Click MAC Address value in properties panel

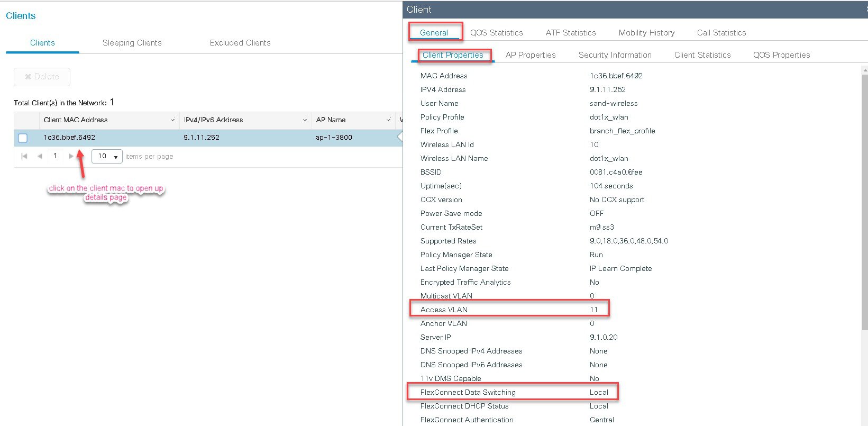click(616, 76)
